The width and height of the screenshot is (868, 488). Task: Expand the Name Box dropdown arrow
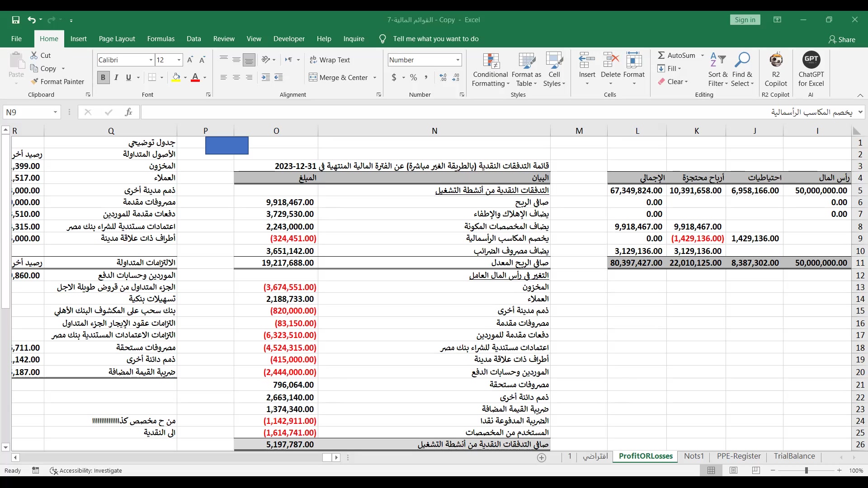click(x=55, y=112)
